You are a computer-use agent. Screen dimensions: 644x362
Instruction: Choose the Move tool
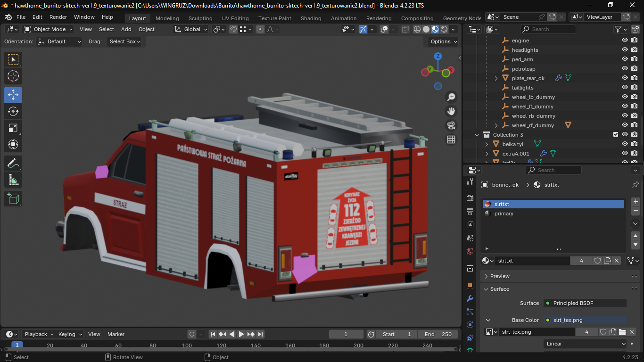[13, 95]
